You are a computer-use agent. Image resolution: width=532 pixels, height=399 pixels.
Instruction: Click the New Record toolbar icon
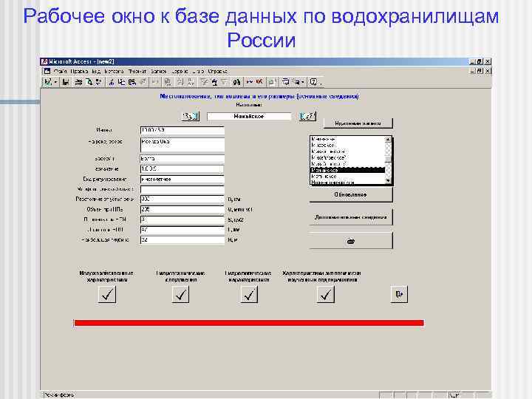(250, 82)
